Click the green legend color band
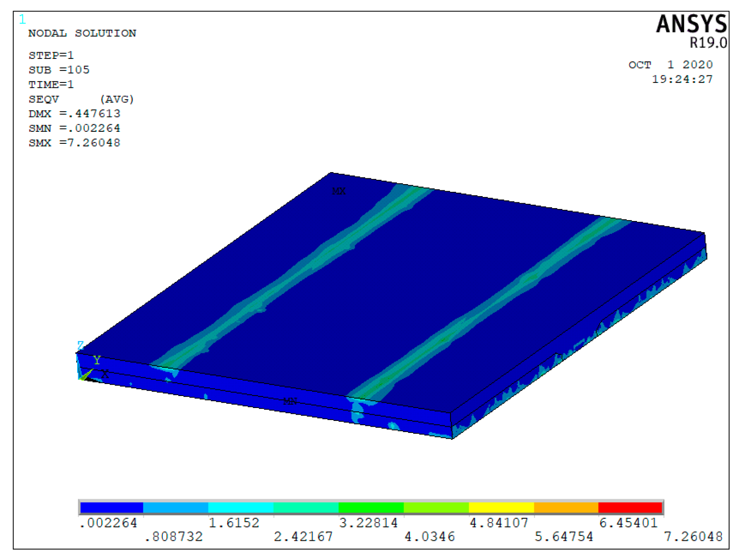This screenshot has height=560, width=740. tap(371, 507)
